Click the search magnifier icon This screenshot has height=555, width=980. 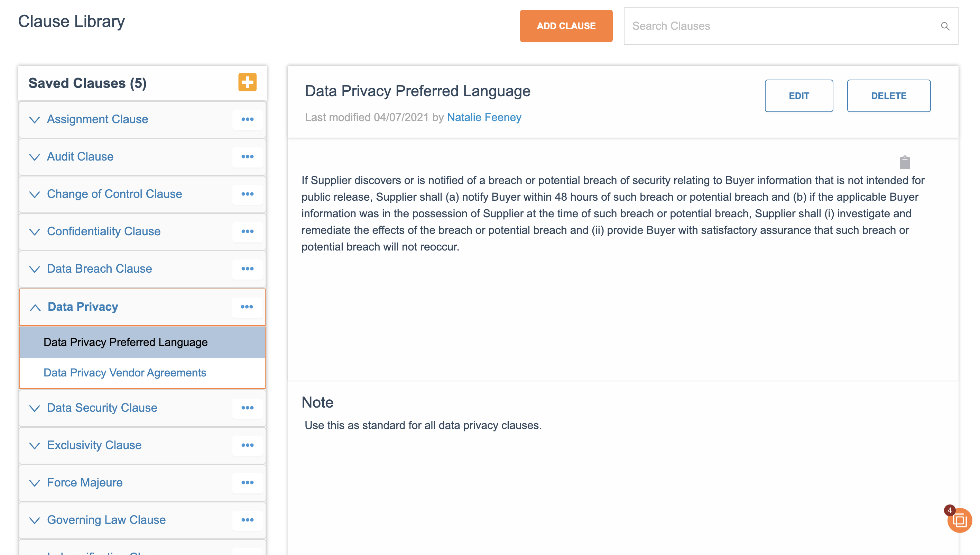(946, 26)
